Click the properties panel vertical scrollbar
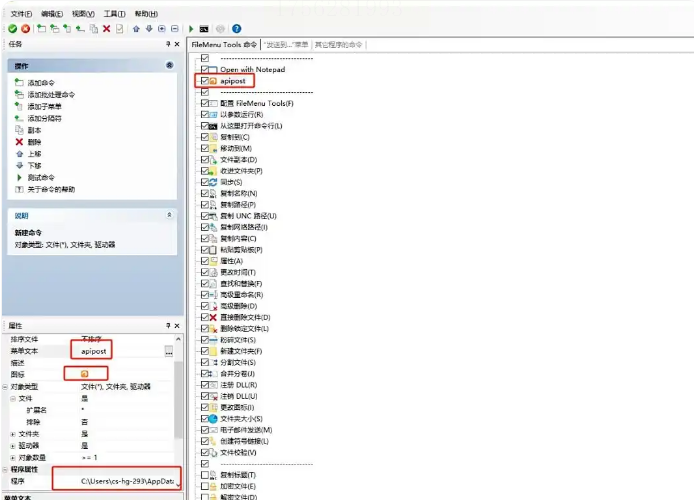The image size is (694, 500). pos(178,400)
